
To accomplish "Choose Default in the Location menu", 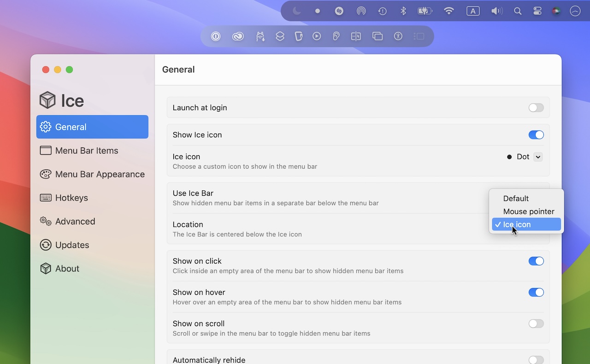I will 526,199.
